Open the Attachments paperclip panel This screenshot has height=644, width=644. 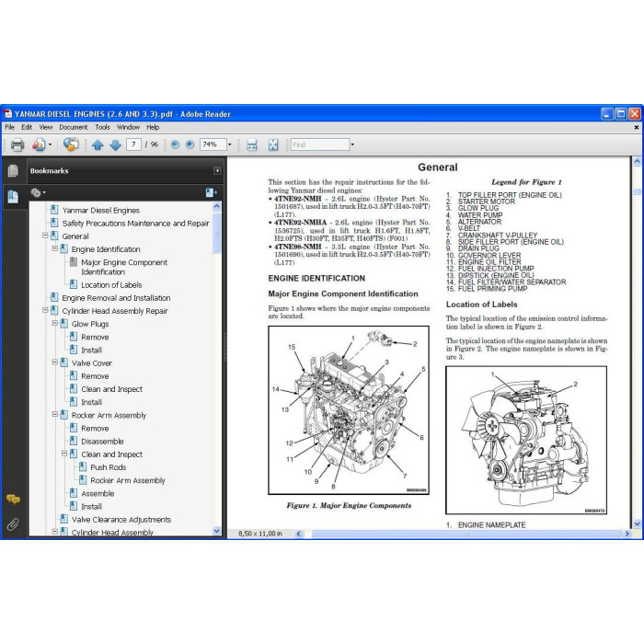pos(13,524)
